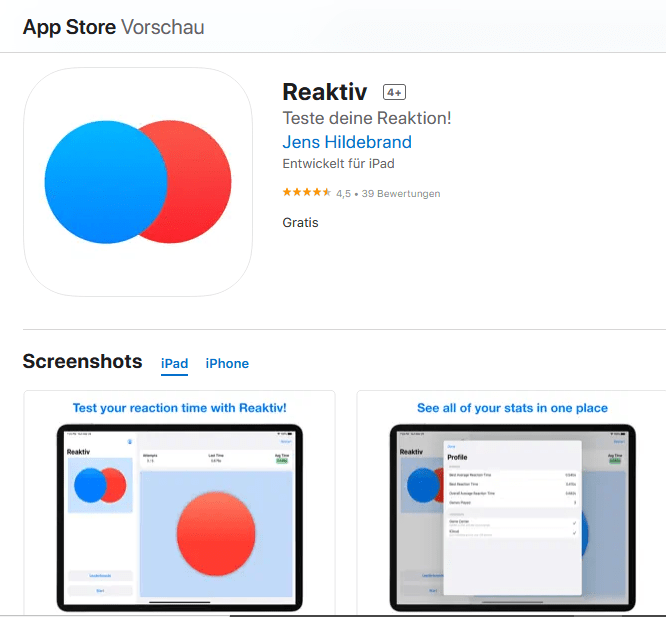Toggle the iCloud checkmark in Profile
Viewport: 666px width, 617px height.
574,533
